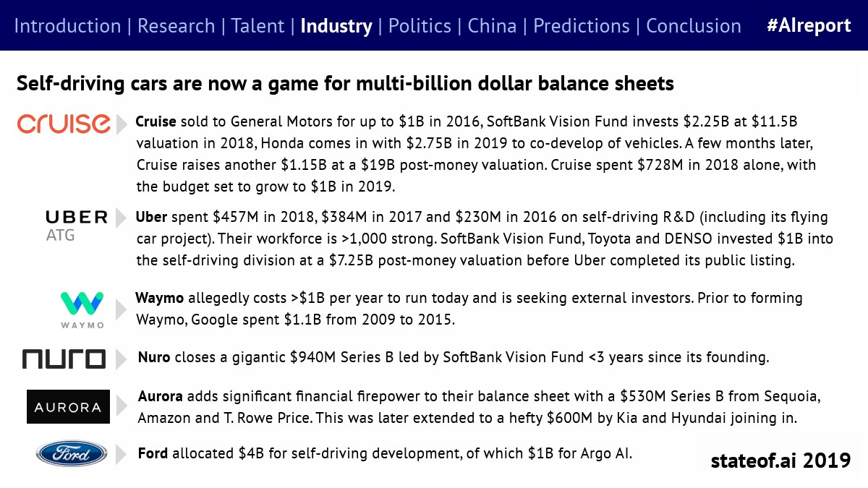Viewport: 868px width, 488px height.
Task: Open the Predictions section tab
Action: pos(581,27)
